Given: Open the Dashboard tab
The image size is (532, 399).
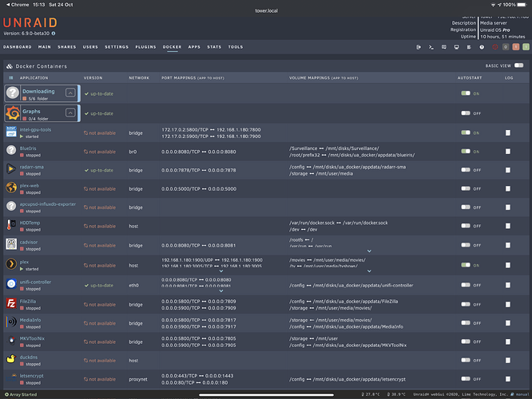Looking at the screenshot, I should tap(18, 47).
